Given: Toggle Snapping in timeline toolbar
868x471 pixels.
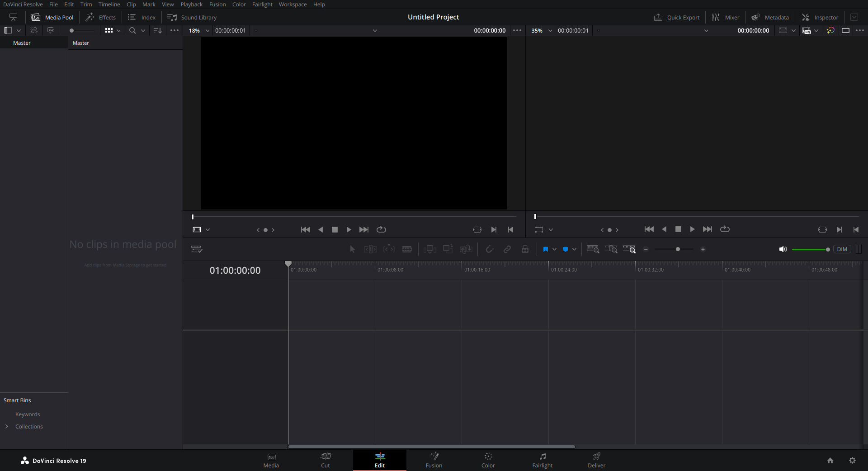Looking at the screenshot, I should (x=489, y=249).
